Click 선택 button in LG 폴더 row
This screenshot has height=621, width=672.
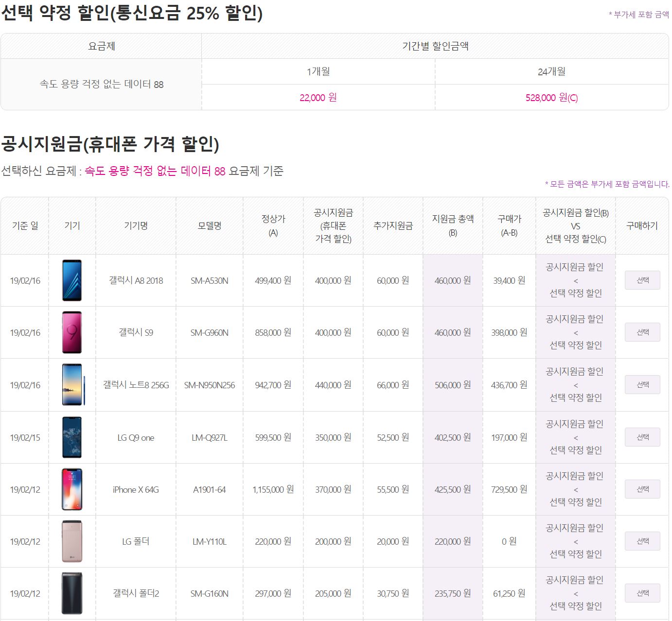point(642,541)
